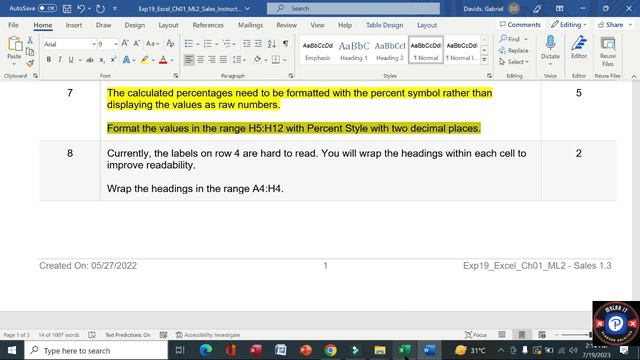
Task: Align paragraph text to the right
Action: pyautogui.click(x=212, y=60)
